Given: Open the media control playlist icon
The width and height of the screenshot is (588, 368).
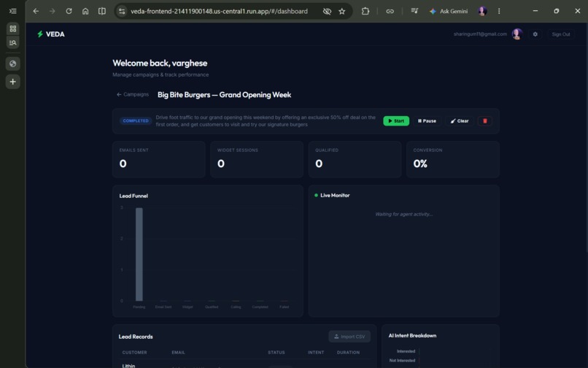Looking at the screenshot, I should coord(414,11).
